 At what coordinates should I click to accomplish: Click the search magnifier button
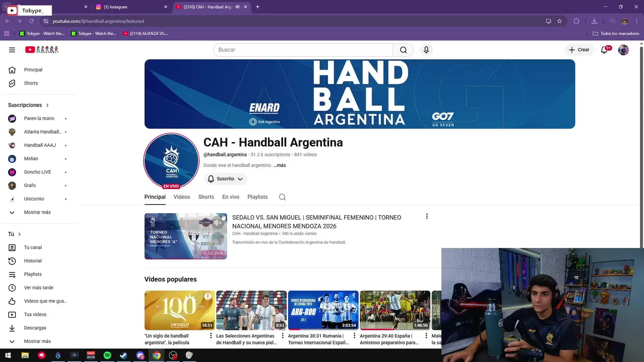coord(404,50)
